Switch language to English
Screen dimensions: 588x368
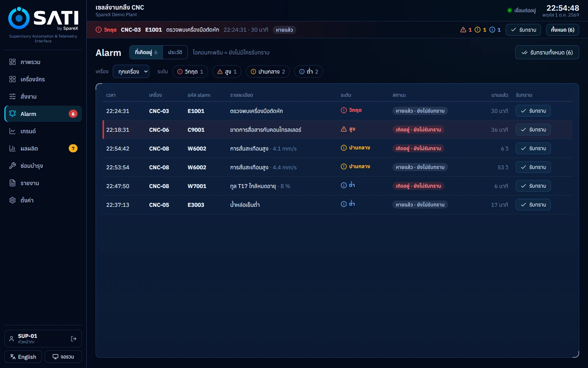pyautogui.click(x=23, y=357)
